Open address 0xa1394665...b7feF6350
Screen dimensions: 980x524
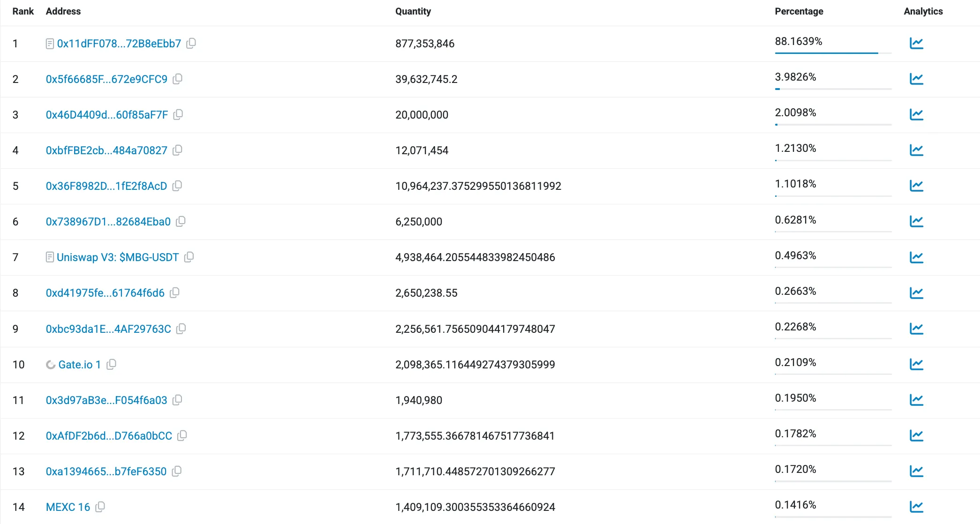(106, 472)
